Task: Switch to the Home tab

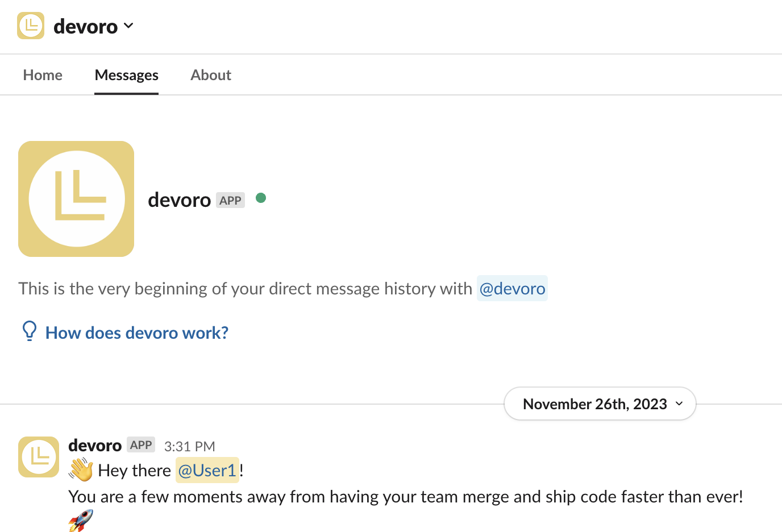Action: (x=43, y=75)
